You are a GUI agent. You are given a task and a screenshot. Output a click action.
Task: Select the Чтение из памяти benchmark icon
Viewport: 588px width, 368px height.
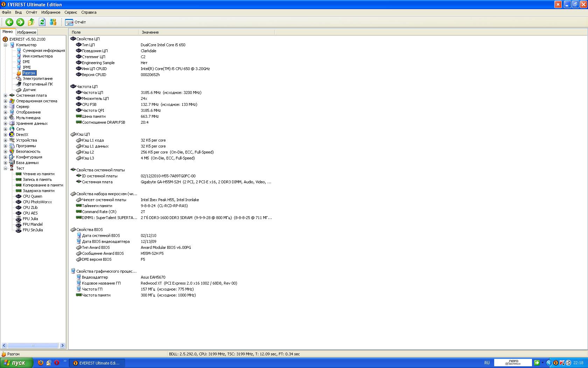pyautogui.click(x=19, y=174)
